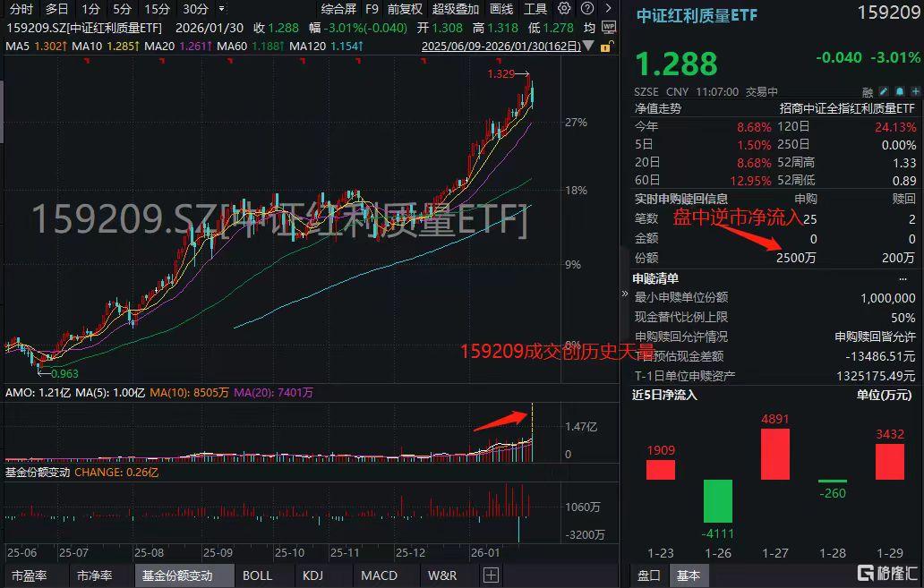Click the right arrow to show more toolbar items
This screenshot has height=588, width=924.
pos(608,8)
